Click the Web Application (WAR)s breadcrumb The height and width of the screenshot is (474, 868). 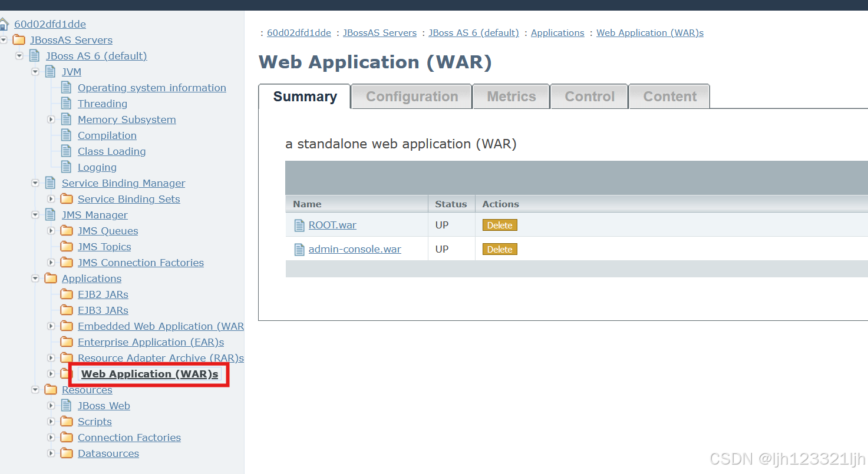[x=650, y=33]
